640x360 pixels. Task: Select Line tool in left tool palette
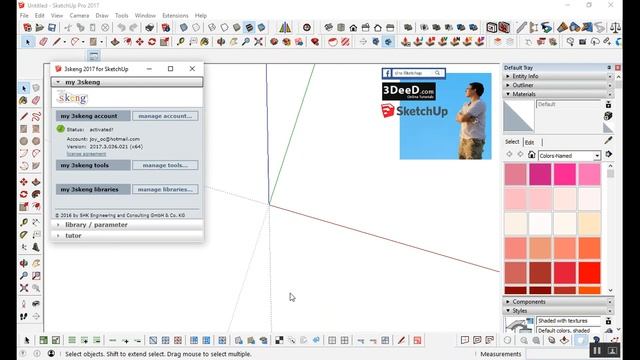point(24,117)
